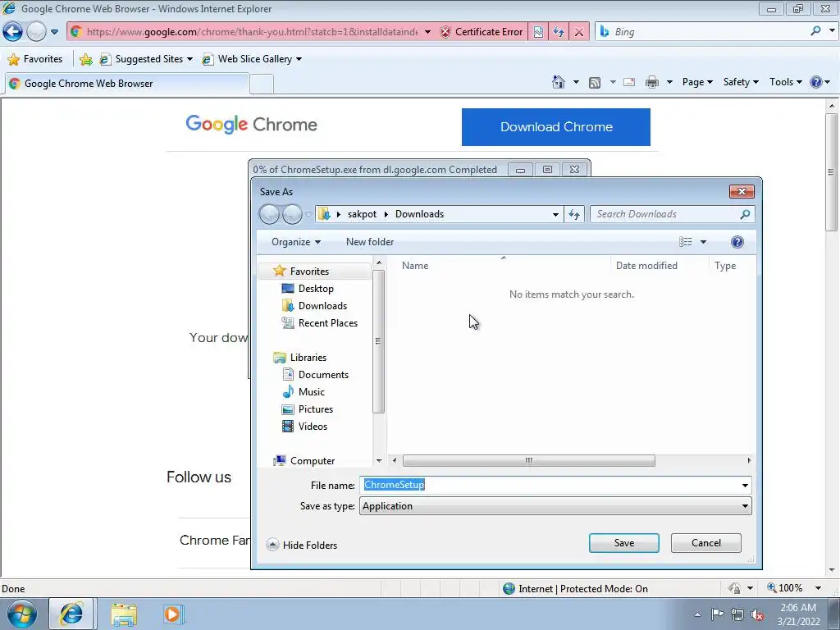
Task: Click Downloads in the path breadcrumb
Action: 419,214
